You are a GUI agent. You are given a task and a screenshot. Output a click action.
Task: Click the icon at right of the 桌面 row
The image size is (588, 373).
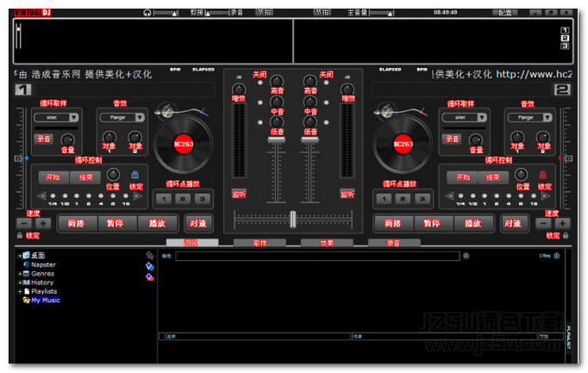click(x=150, y=255)
